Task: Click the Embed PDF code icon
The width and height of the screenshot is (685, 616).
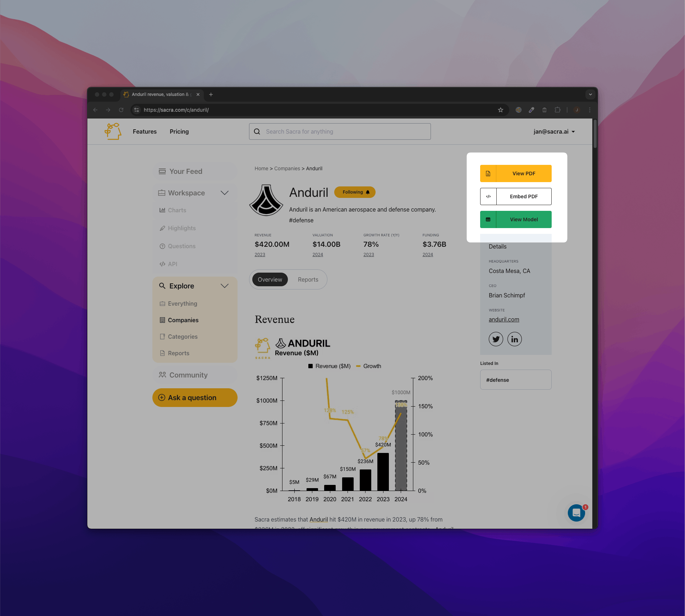Action: [488, 196]
